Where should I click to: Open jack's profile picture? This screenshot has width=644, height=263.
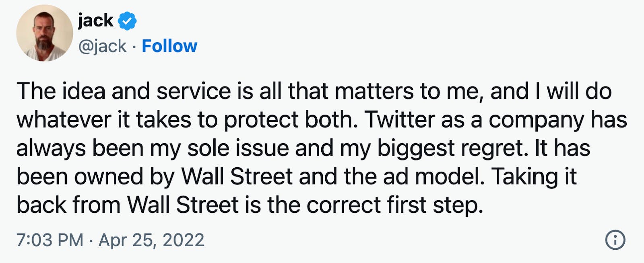[x=44, y=33]
